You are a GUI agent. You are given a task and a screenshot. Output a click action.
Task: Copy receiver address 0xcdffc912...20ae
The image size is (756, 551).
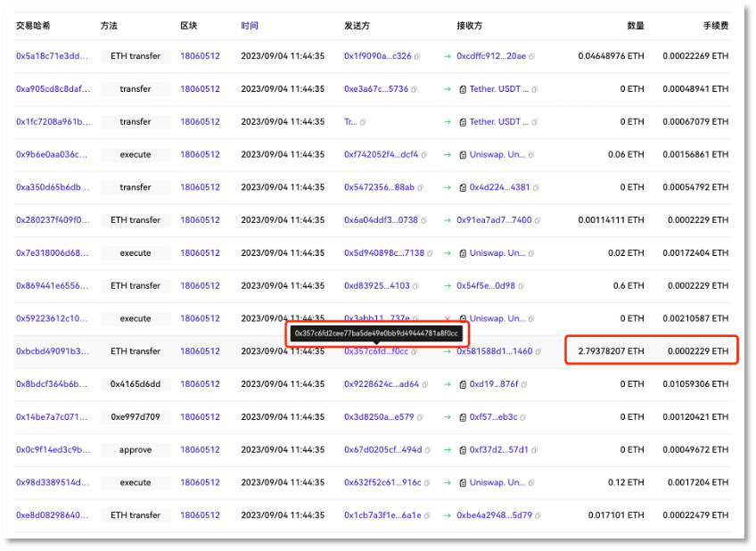(x=532, y=56)
